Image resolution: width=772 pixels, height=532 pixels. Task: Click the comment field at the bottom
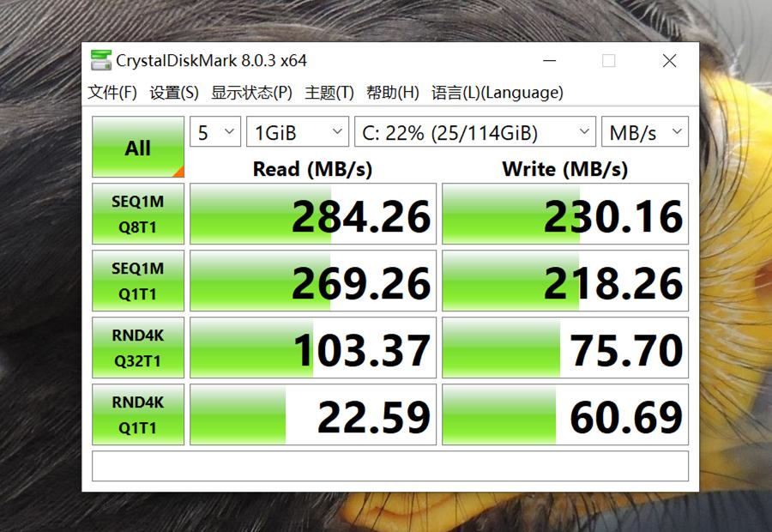point(390,466)
